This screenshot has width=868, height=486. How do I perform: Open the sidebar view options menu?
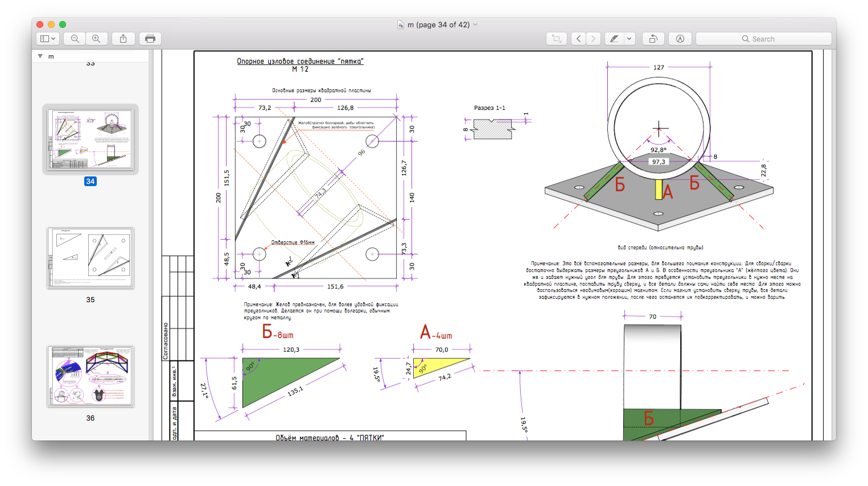tap(47, 39)
